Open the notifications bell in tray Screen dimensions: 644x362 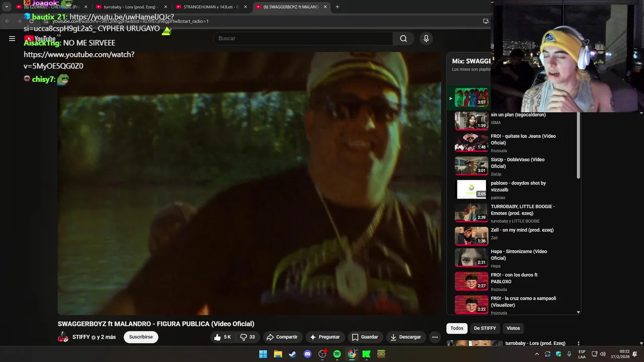(635, 354)
